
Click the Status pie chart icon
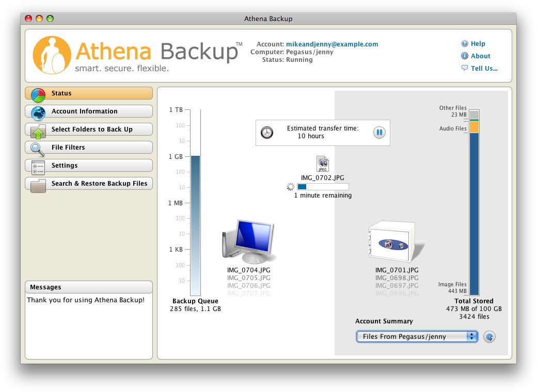click(38, 95)
